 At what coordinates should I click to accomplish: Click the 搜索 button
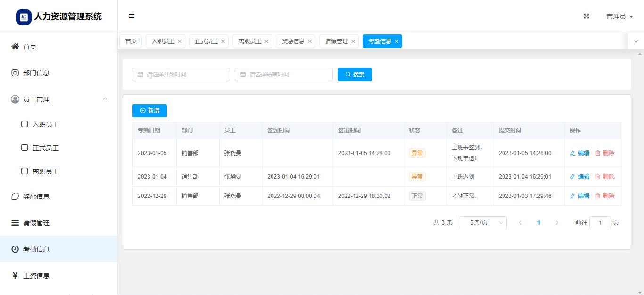[x=355, y=74]
